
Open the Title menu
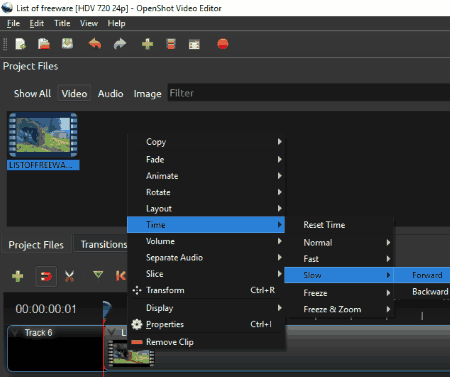(x=62, y=23)
